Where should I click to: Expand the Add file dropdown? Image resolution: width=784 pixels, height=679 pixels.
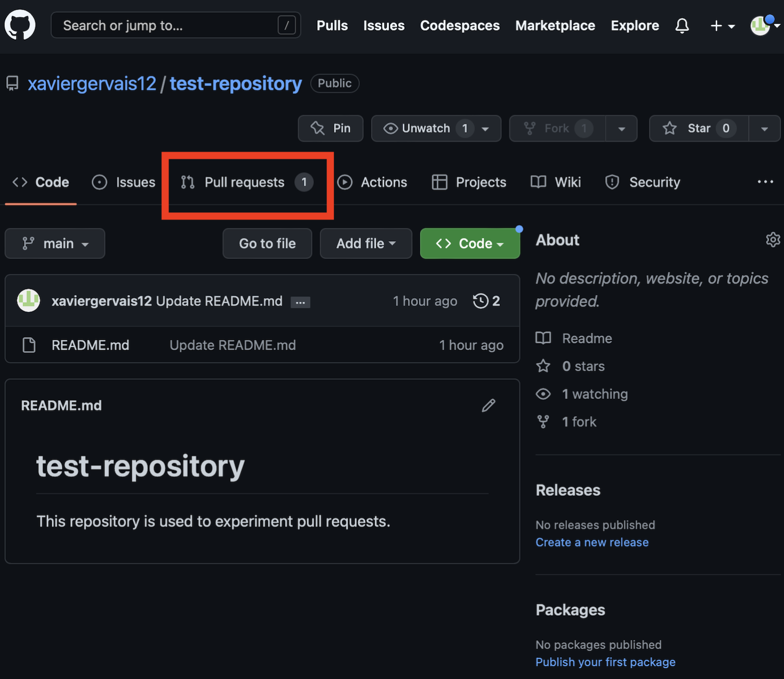365,244
